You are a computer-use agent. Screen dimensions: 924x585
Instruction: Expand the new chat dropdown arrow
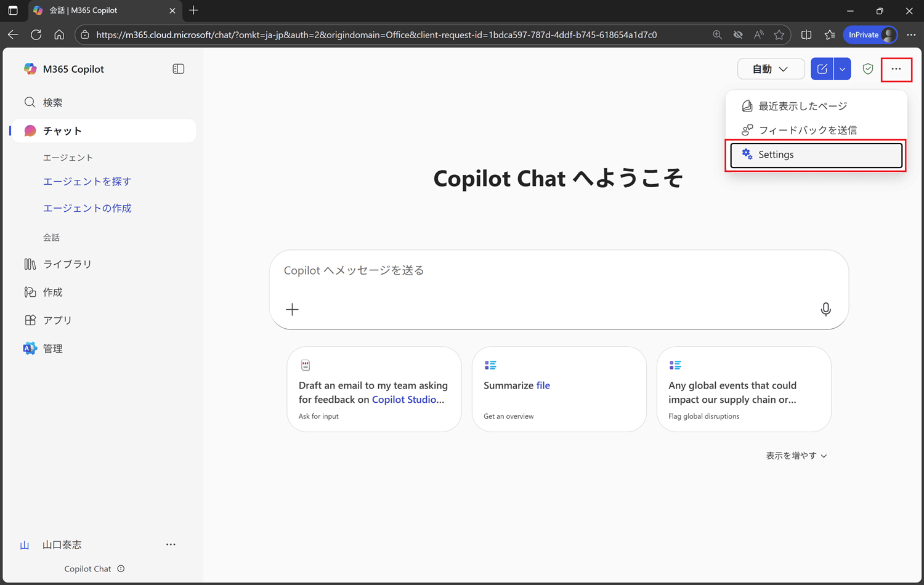(842, 69)
